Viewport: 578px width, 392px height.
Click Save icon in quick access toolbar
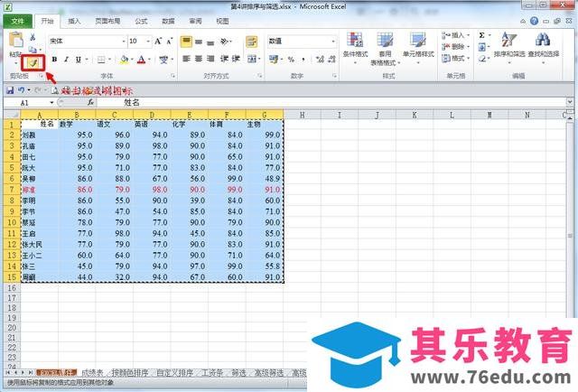(10, 90)
